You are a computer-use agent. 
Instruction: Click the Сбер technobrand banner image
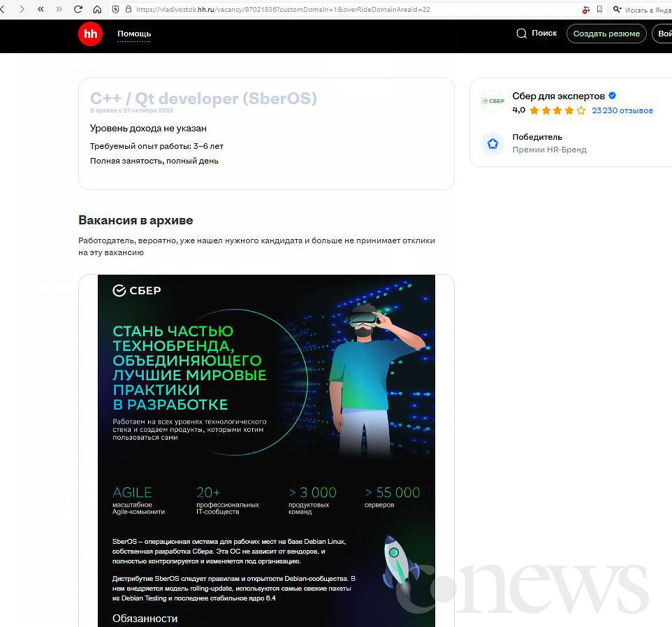pos(266,450)
